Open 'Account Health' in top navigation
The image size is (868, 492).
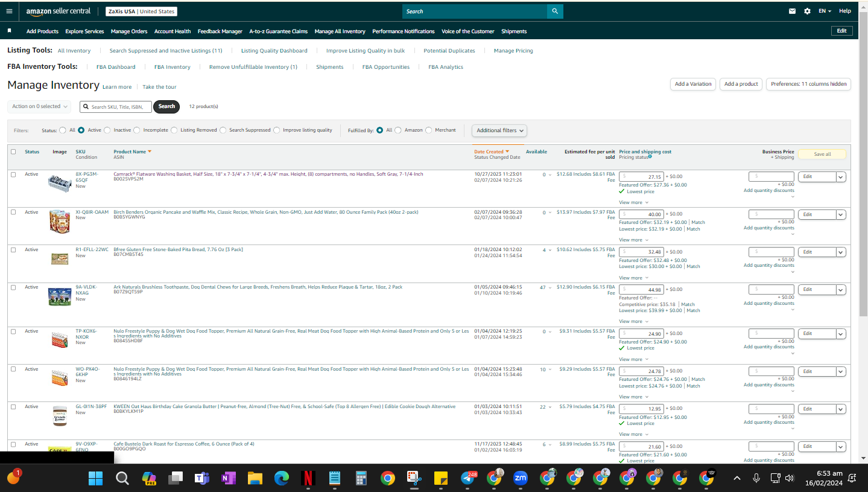point(173,31)
